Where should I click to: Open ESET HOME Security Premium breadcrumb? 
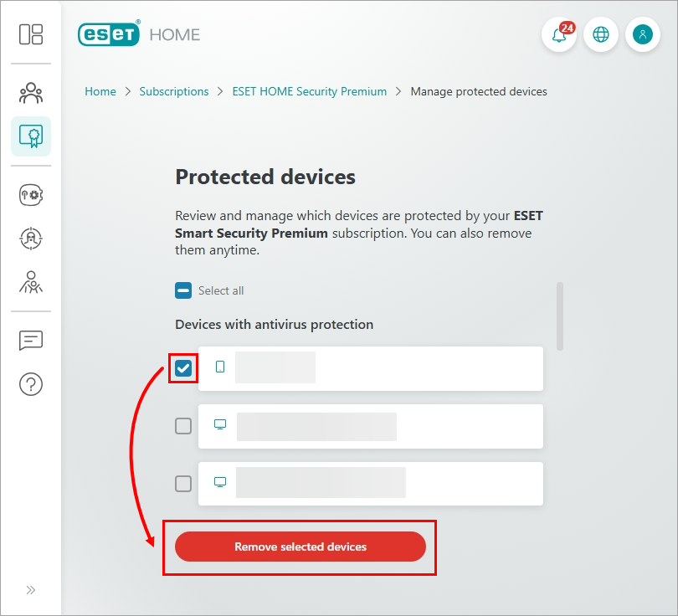(x=310, y=91)
